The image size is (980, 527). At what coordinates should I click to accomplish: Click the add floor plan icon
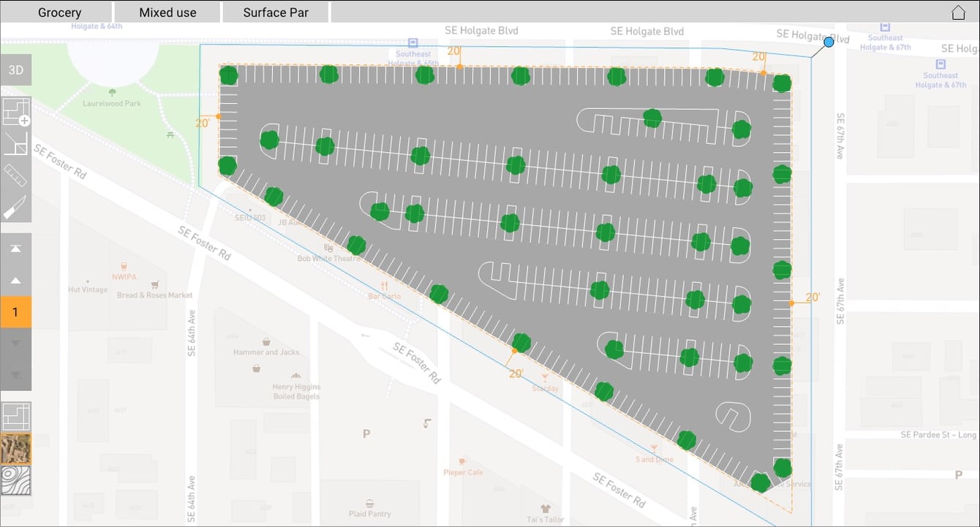click(15, 112)
